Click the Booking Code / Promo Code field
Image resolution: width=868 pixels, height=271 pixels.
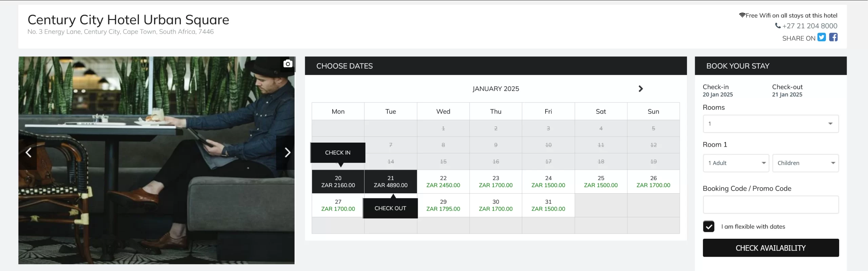[x=771, y=204]
